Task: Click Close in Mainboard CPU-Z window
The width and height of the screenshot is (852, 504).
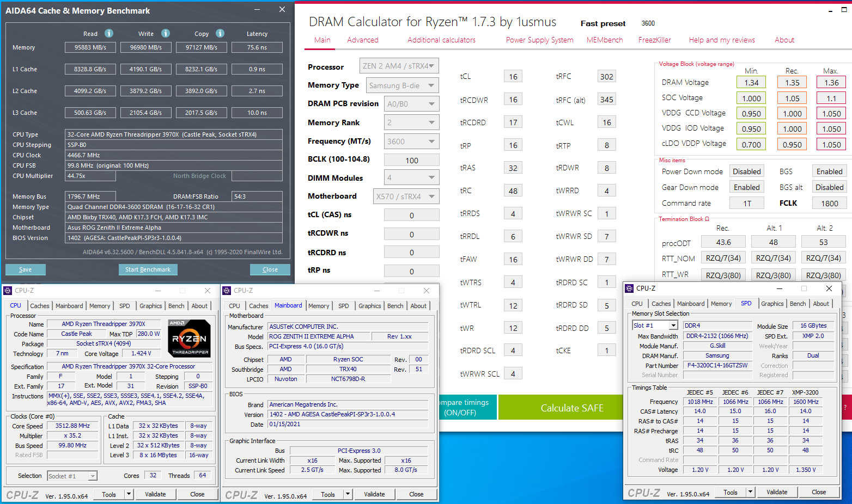Action: click(416, 494)
